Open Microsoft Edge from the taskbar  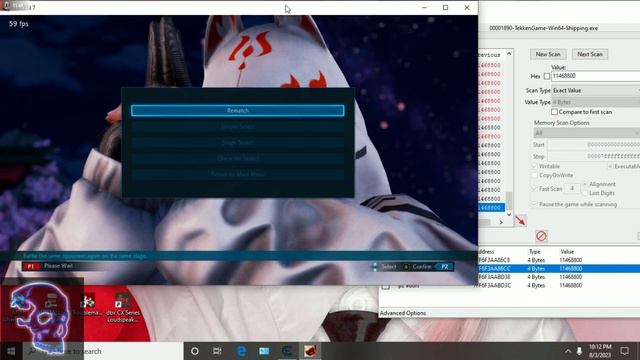point(241,351)
